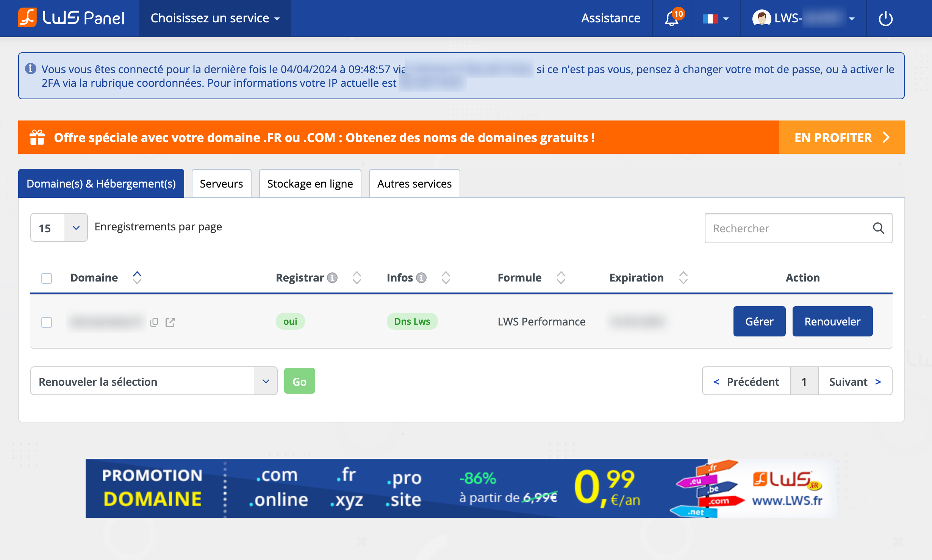Sort table by Domaine arrows

[137, 278]
